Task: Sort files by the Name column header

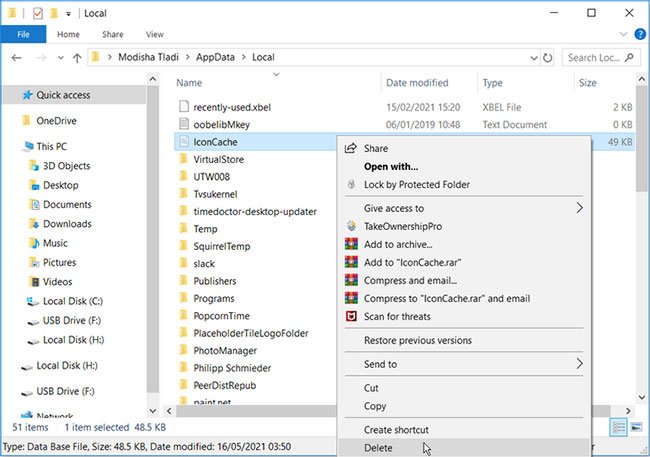Action: click(190, 83)
